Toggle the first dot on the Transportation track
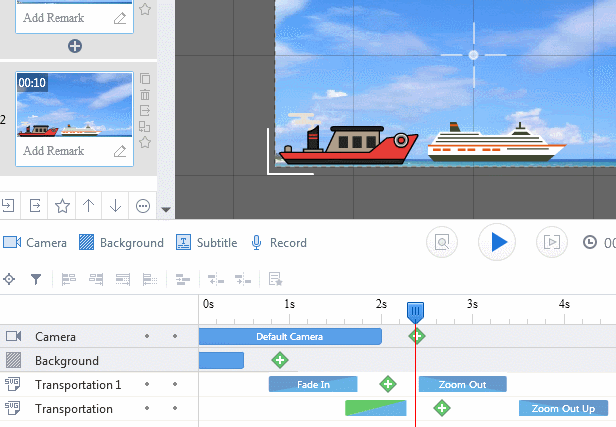This screenshot has width=616, height=427. tap(147, 409)
